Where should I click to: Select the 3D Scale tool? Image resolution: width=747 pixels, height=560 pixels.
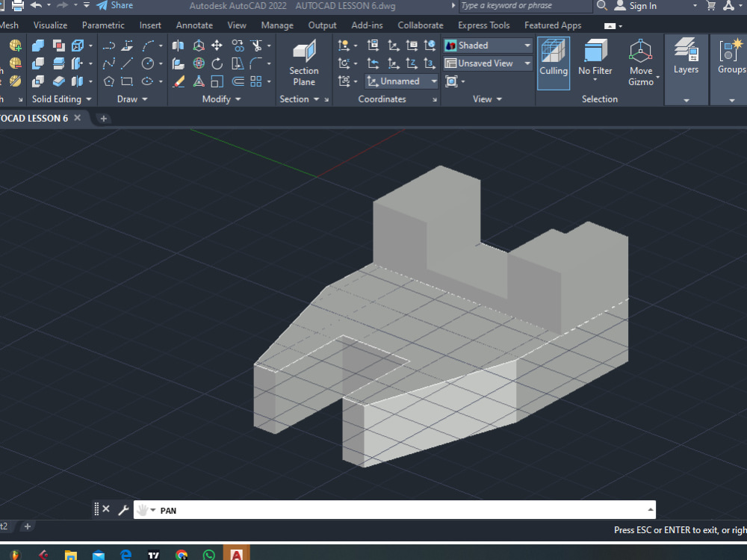[x=199, y=81]
